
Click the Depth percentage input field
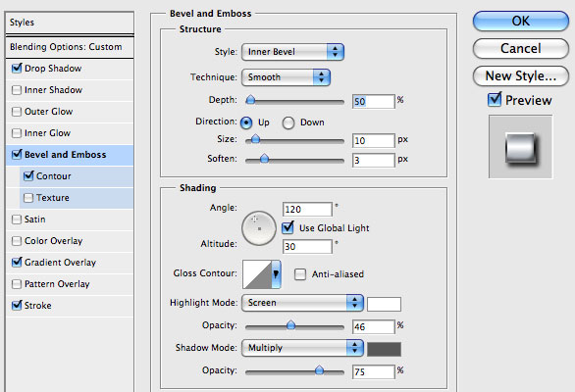coord(373,102)
